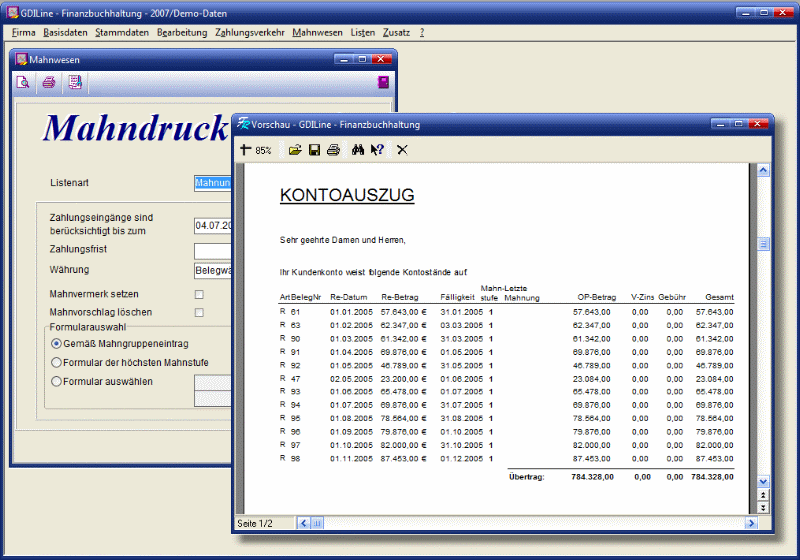
Task: Click the Zahlungsfrist input field
Action: 213,250
